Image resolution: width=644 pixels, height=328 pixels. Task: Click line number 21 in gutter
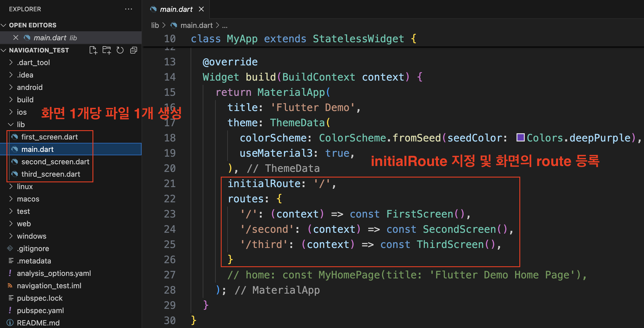click(169, 183)
